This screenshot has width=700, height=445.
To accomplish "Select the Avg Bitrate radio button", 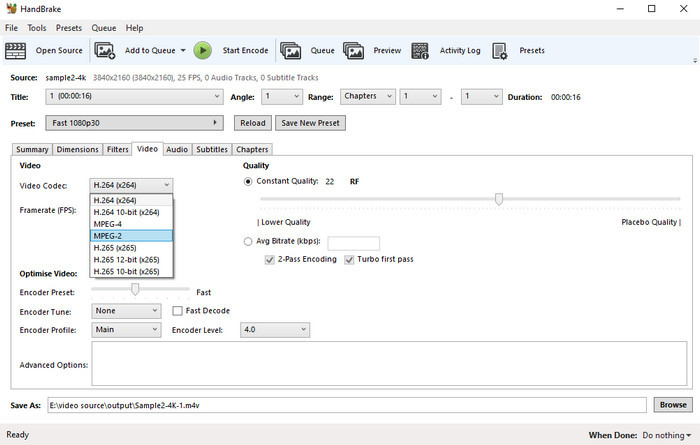I will point(248,241).
